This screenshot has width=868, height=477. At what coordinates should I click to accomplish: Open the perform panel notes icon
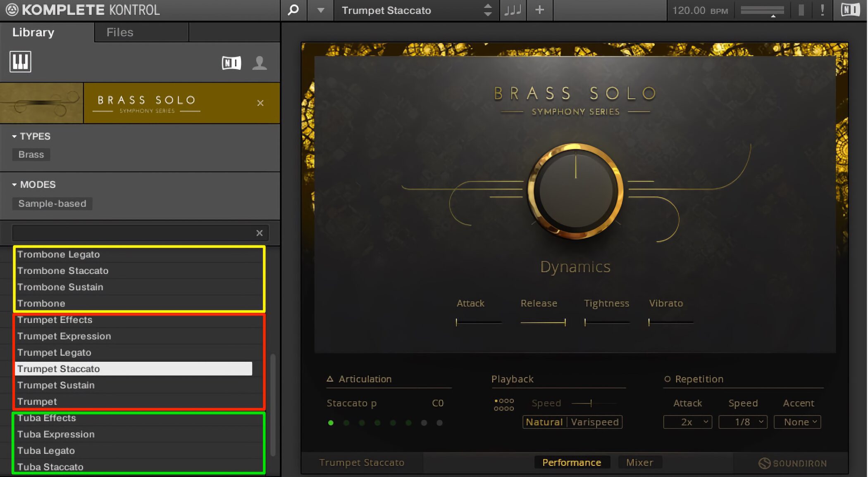coord(513,10)
